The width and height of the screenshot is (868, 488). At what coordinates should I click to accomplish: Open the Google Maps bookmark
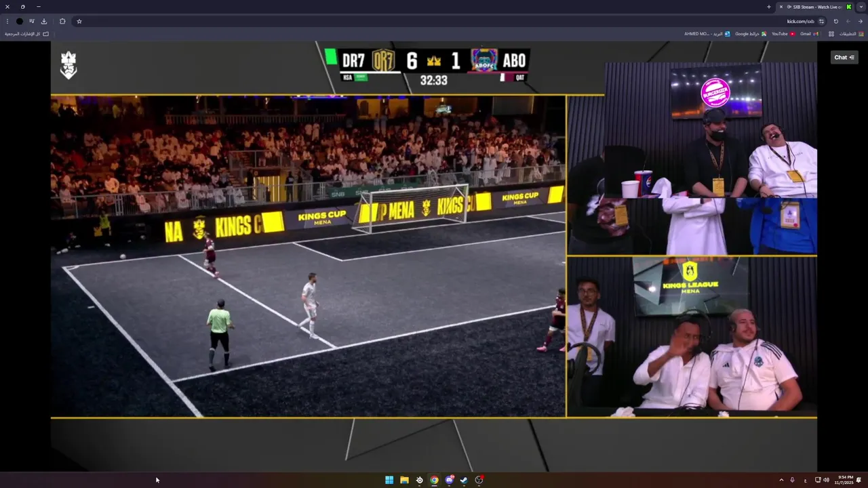(751, 33)
